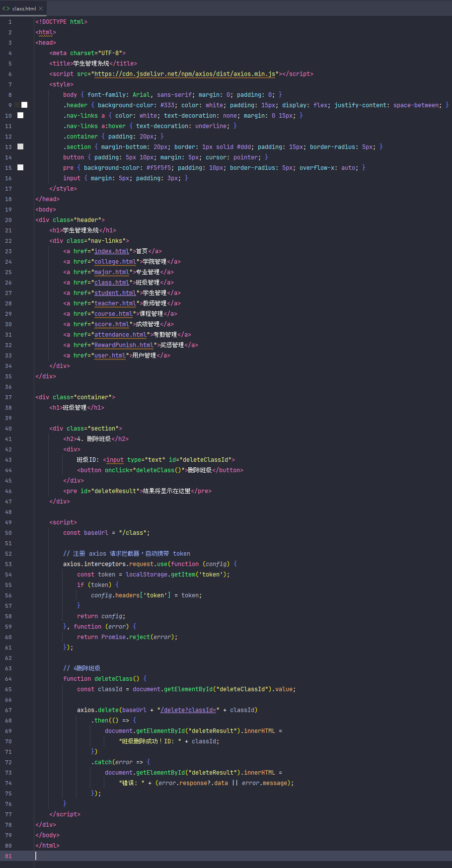Click the <body> tag on line 19
This screenshot has width=452, height=868.
pos(46,210)
